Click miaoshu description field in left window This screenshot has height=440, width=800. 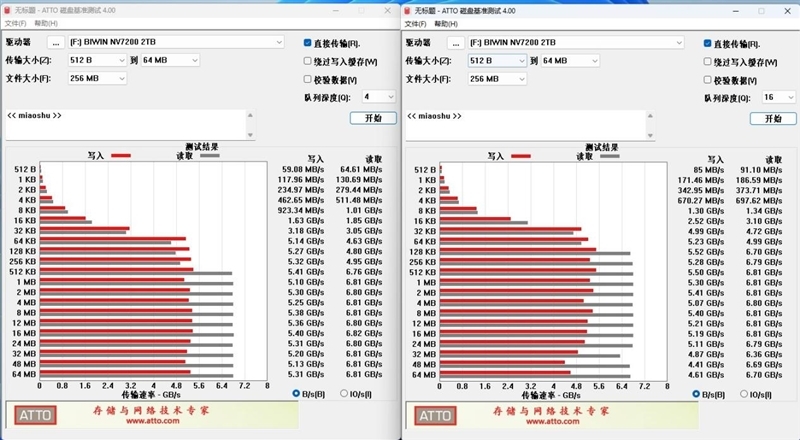coord(126,125)
